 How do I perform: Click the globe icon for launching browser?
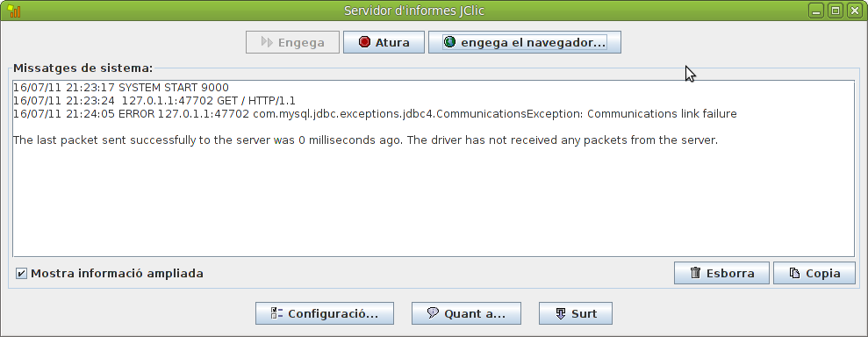[x=449, y=42]
